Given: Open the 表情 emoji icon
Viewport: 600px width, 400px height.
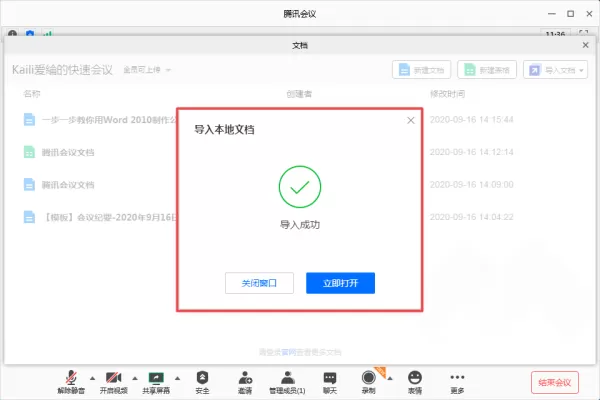Looking at the screenshot, I should point(415,378).
